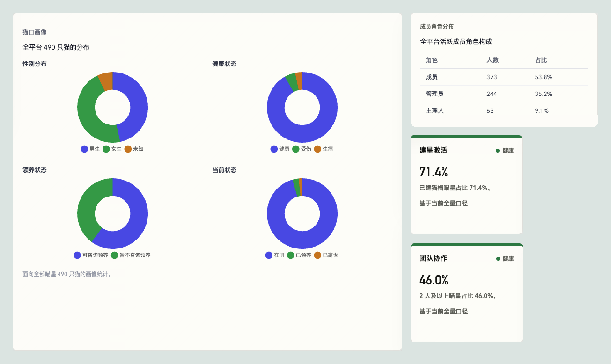
Task: Toggle the 已领养 legend entry
Action: pyautogui.click(x=299, y=255)
